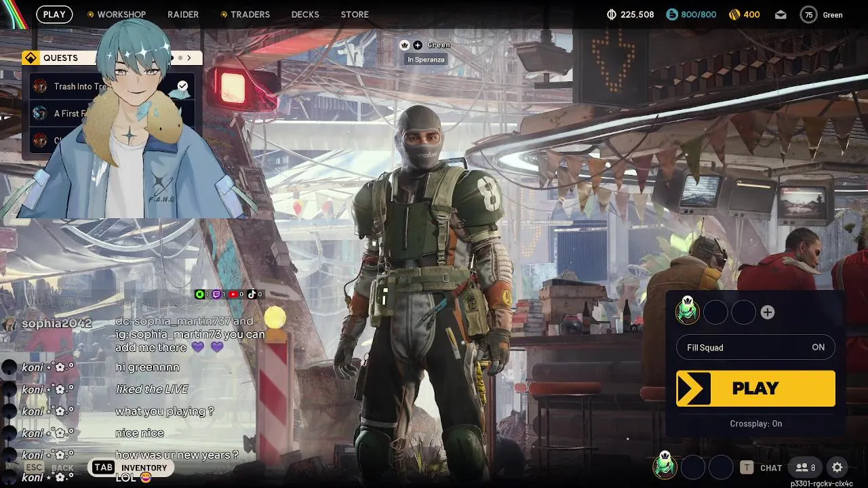This screenshot has height=488, width=868.
Task: Click the completed checkmark on first quest
Action: [182, 86]
